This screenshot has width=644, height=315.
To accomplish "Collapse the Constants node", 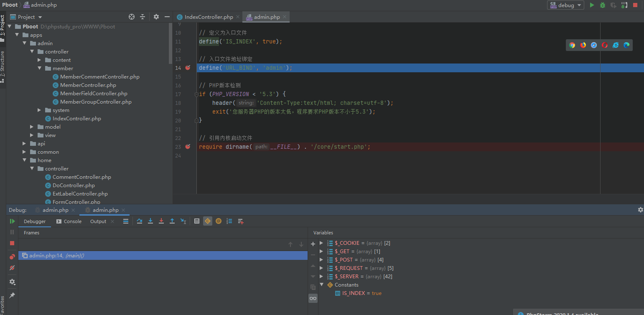I will 321,285.
